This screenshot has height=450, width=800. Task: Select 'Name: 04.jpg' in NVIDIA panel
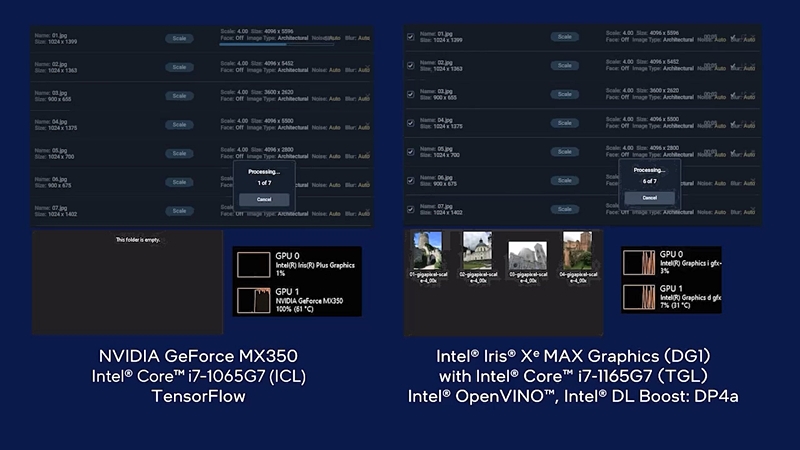pyautogui.click(x=51, y=121)
